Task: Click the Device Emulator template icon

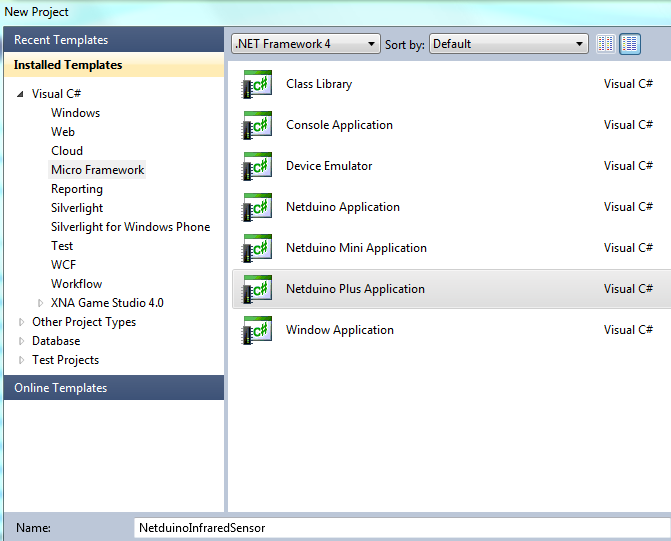Action: click(257, 166)
